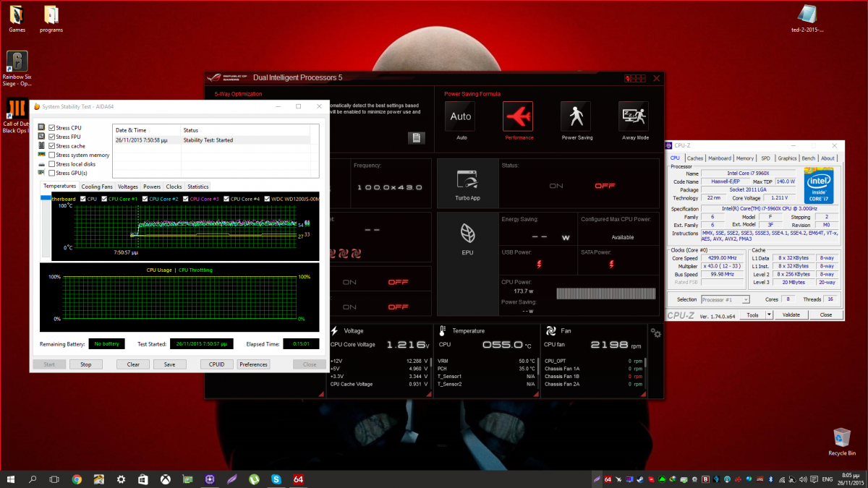Open the Windows Start menu
Viewport: 868px width, 488px height.
11,479
